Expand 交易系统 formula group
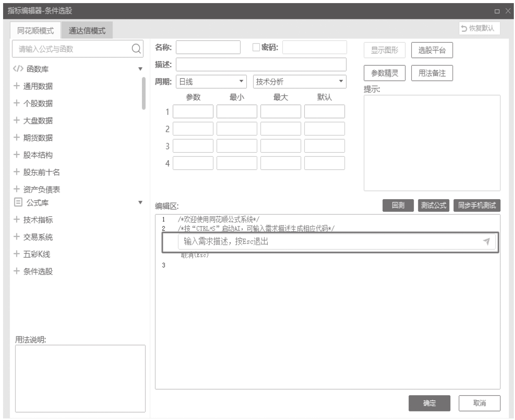The image size is (515, 420). point(17,237)
